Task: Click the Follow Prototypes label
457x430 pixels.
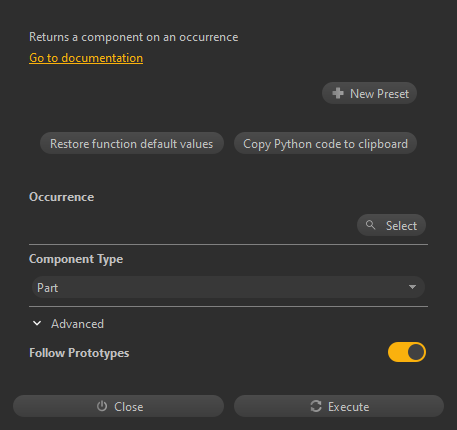Action: (79, 353)
